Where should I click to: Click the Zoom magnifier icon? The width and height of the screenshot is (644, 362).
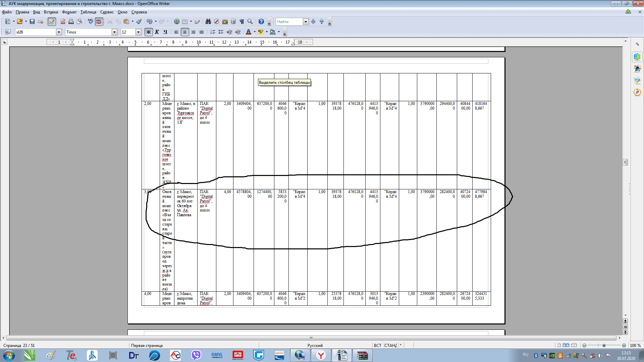point(250,21)
